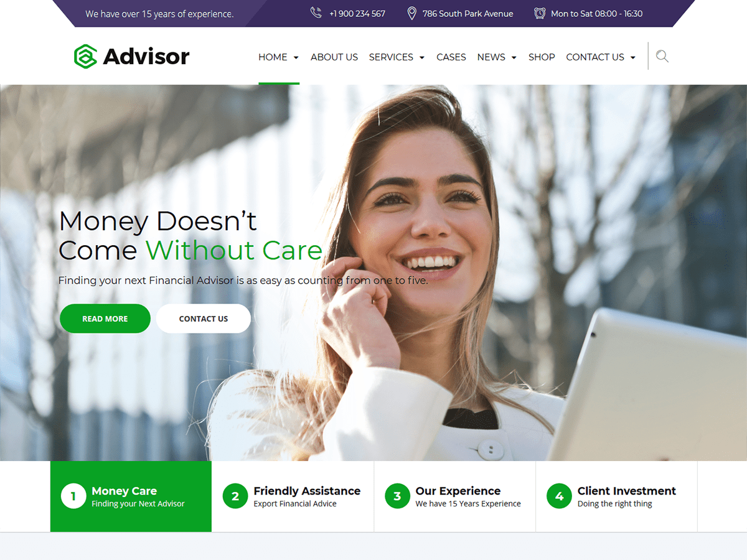Open the Shop menu item
The image size is (747, 560).
coord(542,57)
